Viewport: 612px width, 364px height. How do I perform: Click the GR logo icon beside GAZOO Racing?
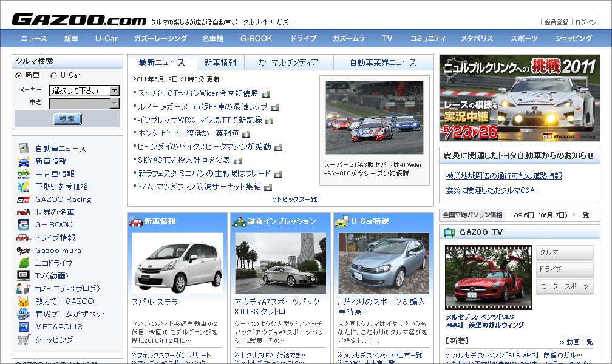pos(24,200)
